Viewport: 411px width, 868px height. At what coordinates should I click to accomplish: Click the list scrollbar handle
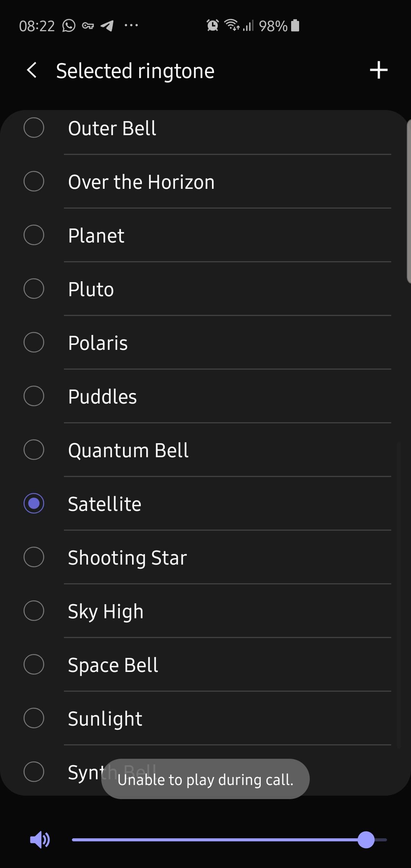pos(408,202)
